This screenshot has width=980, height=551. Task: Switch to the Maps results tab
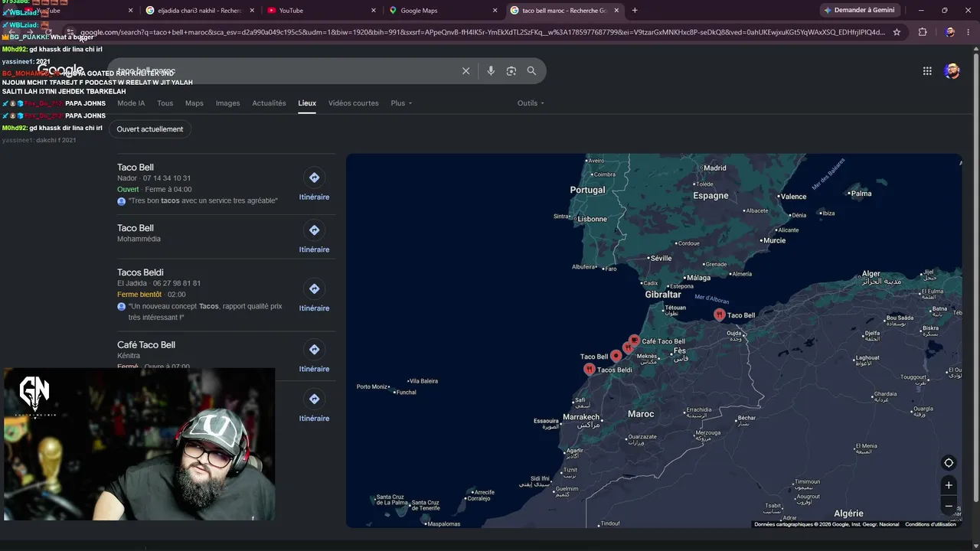tap(194, 103)
